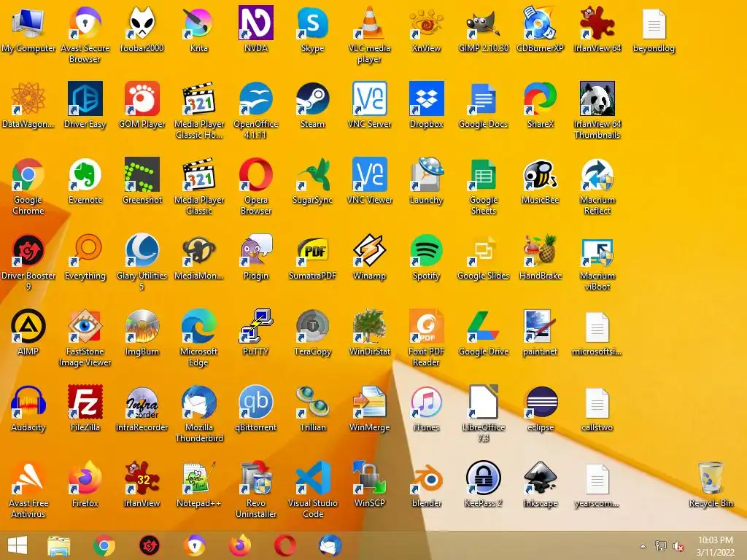The width and height of the screenshot is (747, 560).
Task: Click the FastStone Image Viewer icon
Action: pos(85,326)
